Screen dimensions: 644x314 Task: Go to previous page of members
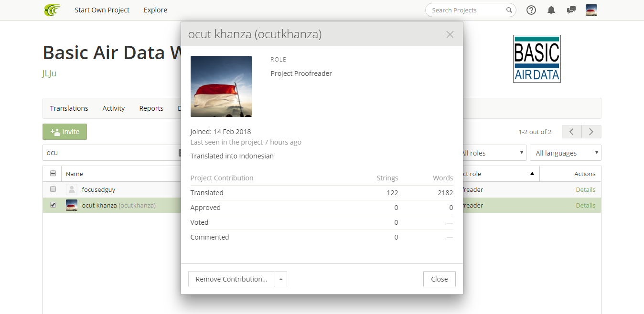(571, 132)
